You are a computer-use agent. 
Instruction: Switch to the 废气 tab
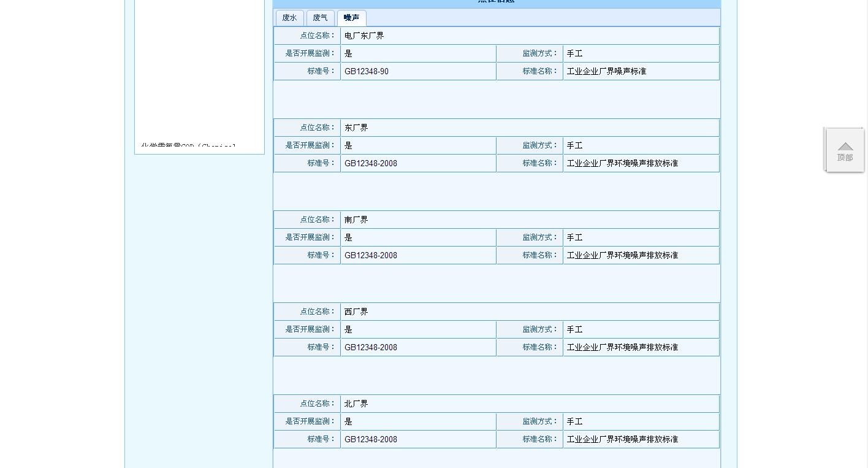(320, 18)
